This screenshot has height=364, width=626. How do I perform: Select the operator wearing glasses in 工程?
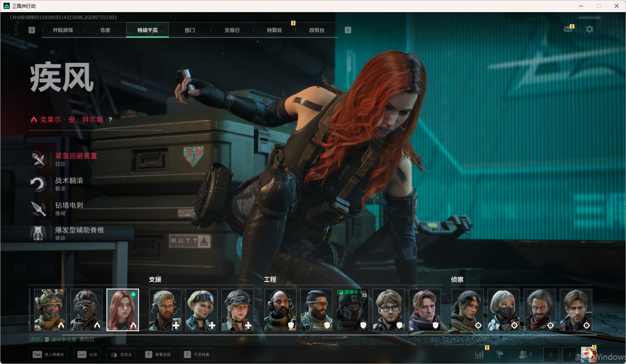[388, 310]
